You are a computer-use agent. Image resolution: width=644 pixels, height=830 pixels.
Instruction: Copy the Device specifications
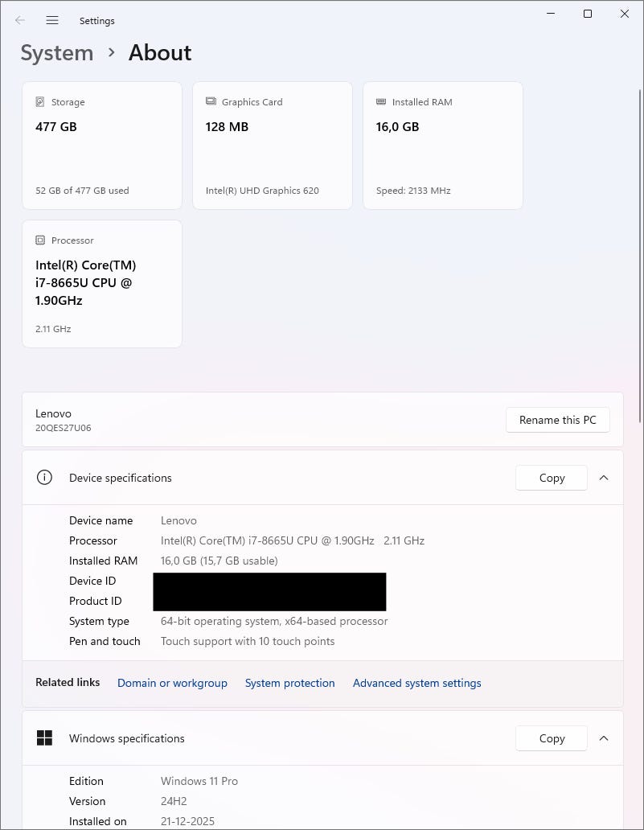coord(552,478)
